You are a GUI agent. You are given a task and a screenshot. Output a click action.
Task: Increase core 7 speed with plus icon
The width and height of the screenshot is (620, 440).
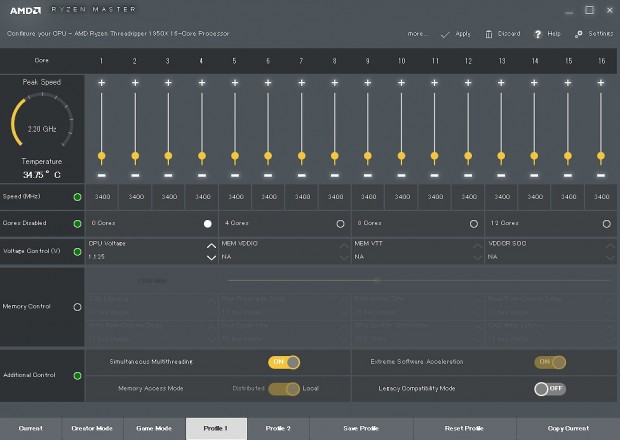point(302,83)
